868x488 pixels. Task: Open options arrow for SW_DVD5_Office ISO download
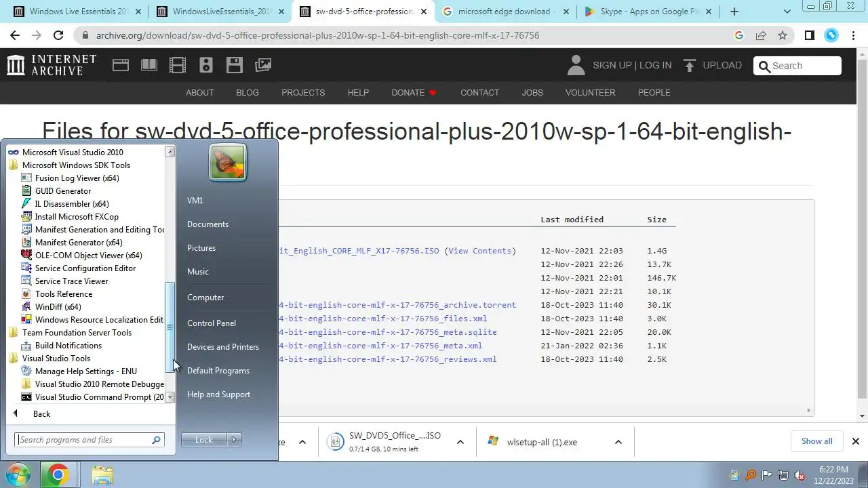coord(460,442)
